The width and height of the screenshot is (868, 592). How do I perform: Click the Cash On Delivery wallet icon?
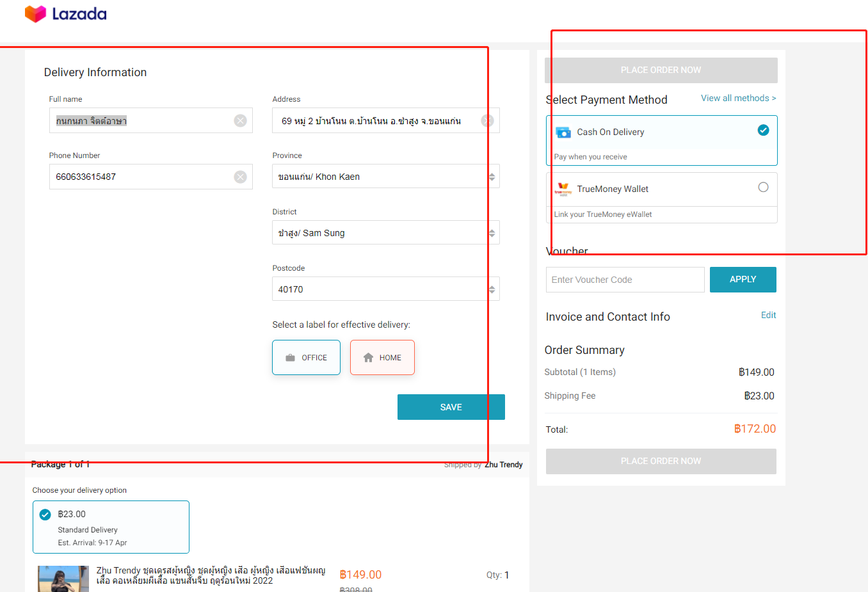coord(563,132)
